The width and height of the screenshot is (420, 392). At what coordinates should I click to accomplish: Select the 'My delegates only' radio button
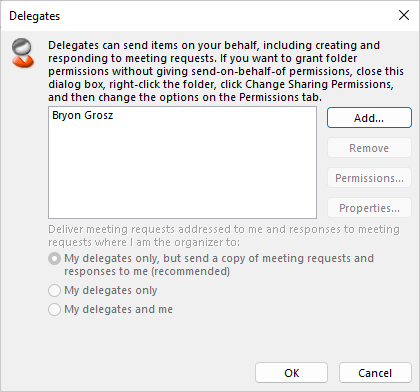pos(54,290)
